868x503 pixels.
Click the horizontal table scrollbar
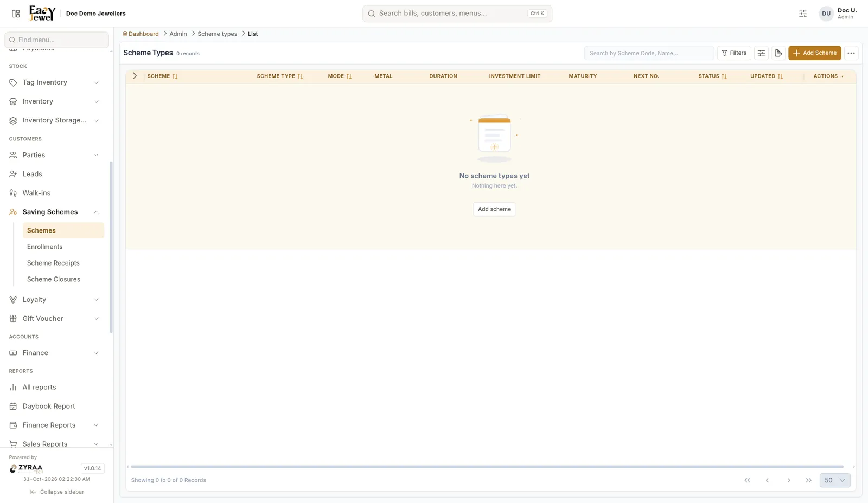[x=487, y=467]
